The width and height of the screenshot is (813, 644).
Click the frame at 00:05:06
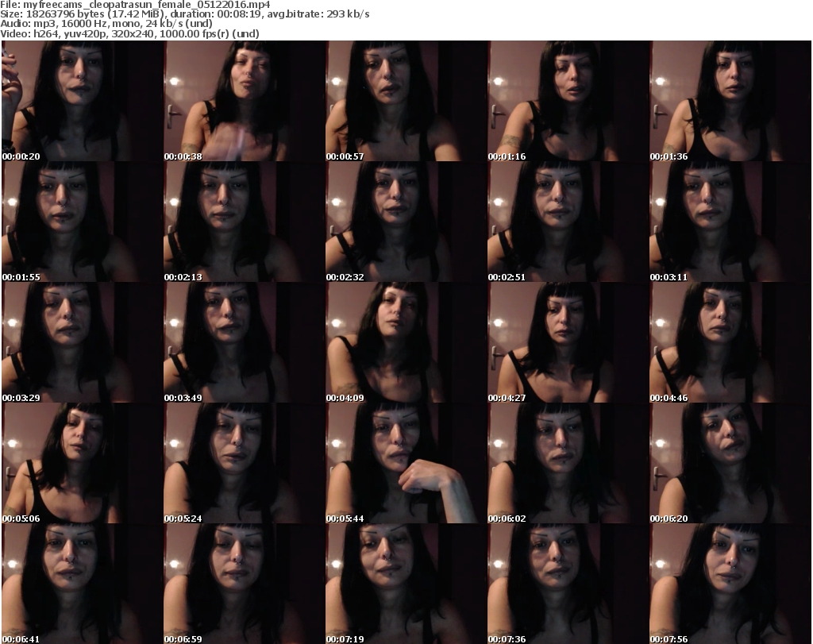[x=80, y=463]
